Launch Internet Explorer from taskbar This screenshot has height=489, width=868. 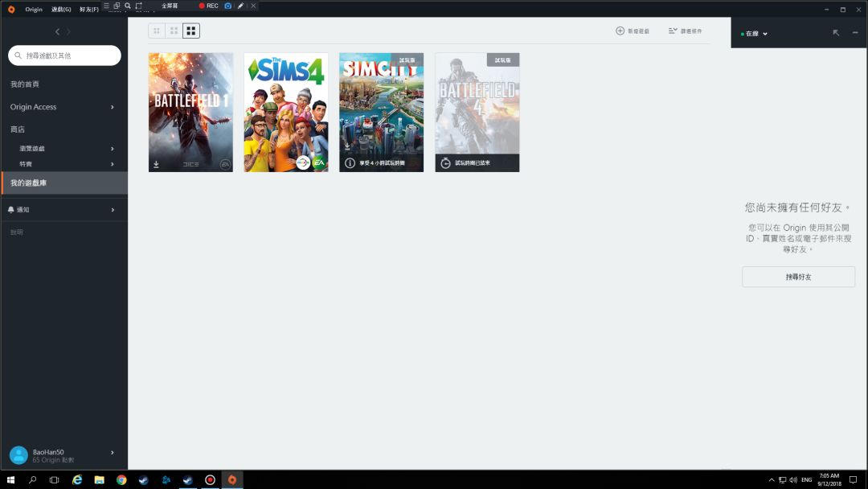click(x=77, y=479)
